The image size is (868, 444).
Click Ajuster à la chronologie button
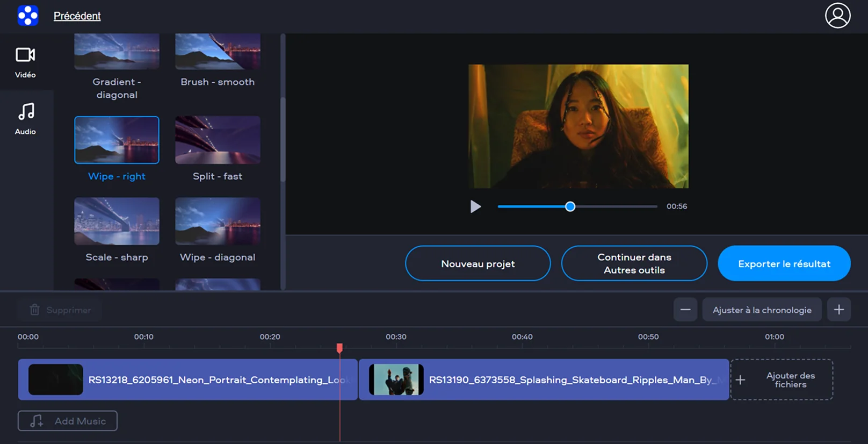tap(762, 310)
